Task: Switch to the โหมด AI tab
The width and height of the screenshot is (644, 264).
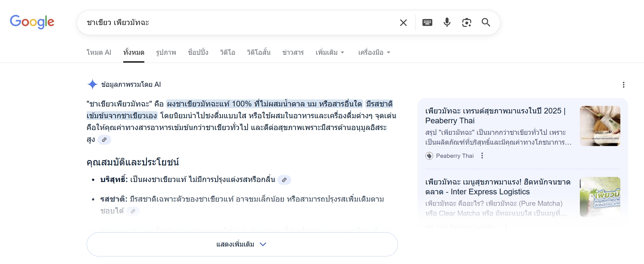Action: point(99,53)
